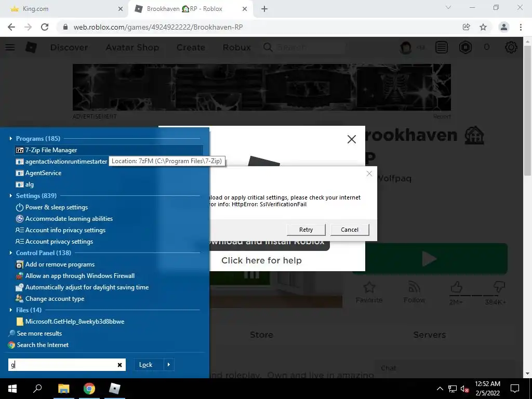Give the game a thumbs up
Image resolution: width=532 pixels, height=399 pixels.
tap(456, 287)
